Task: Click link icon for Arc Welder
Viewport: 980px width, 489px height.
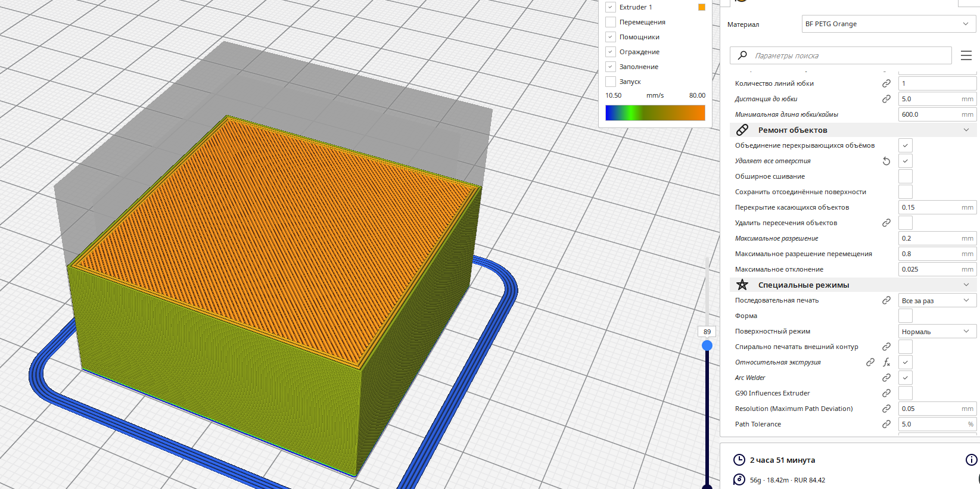Action: 886,378
